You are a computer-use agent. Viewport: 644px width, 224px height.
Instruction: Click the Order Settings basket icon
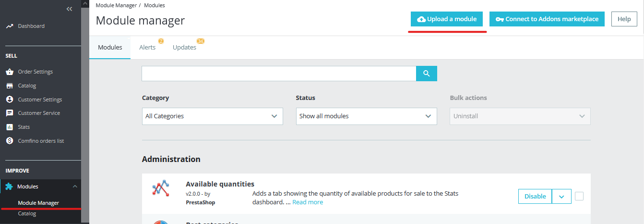pos(10,72)
